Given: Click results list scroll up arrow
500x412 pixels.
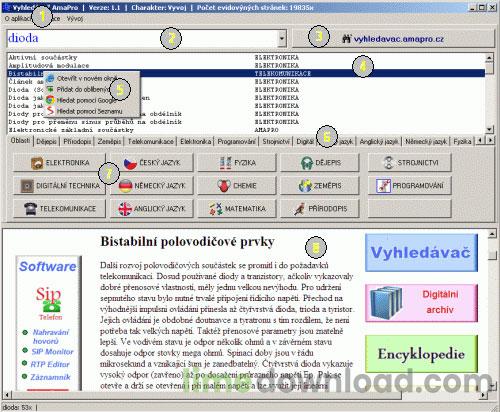Looking at the screenshot, I should tap(489, 57).
